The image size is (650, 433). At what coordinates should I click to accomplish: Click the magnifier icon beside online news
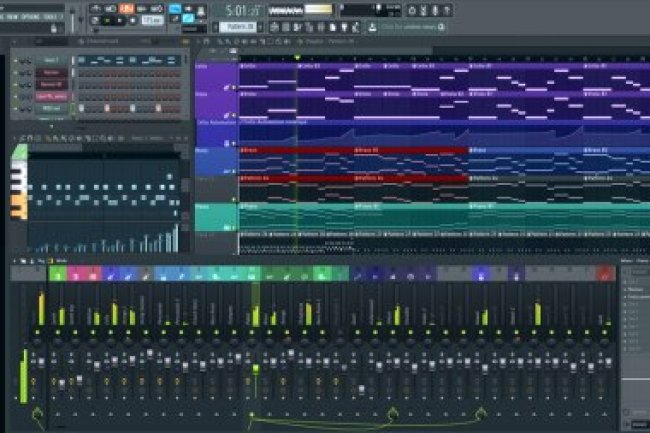441,27
